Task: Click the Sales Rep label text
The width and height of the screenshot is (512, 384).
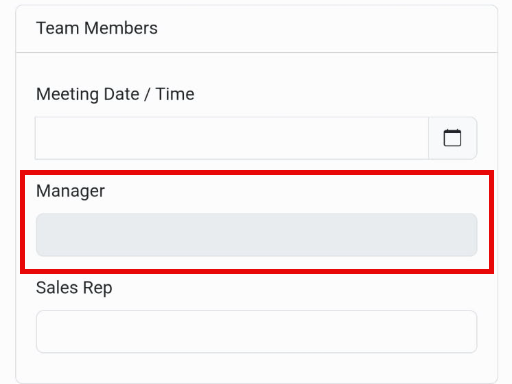Action: pos(74,288)
